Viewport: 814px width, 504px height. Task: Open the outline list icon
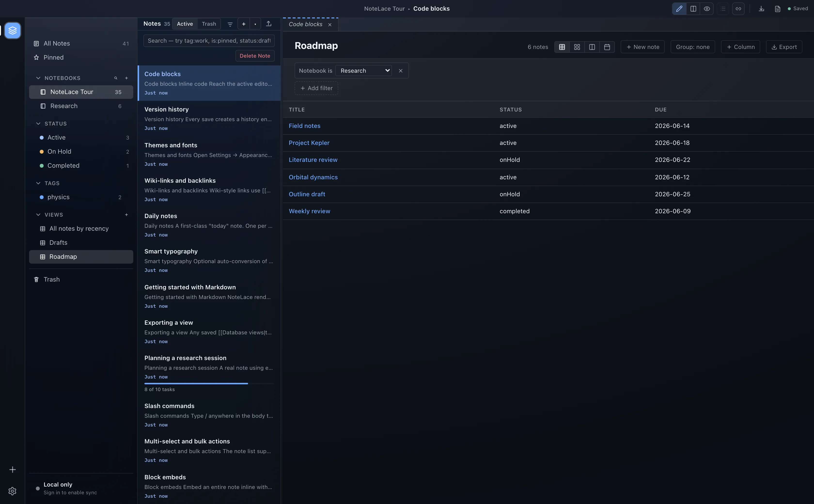point(723,9)
